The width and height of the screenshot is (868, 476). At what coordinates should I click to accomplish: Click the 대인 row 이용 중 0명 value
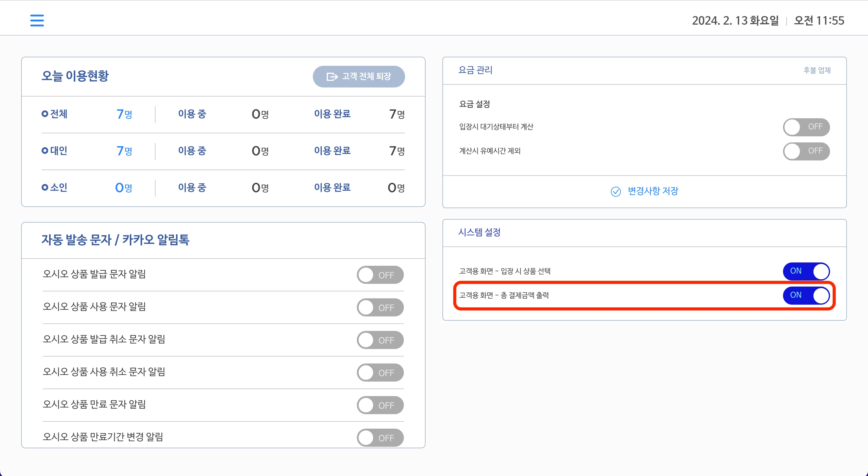(260, 151)
